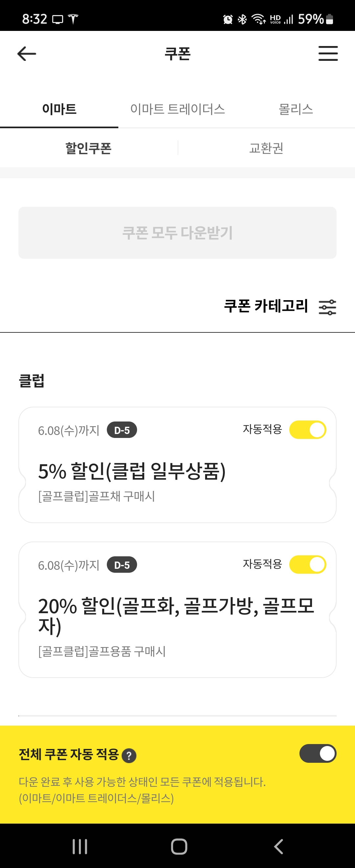Select the 할인쿠폰 sub-tab
The image size is (355, 868).
coord(88,148)
